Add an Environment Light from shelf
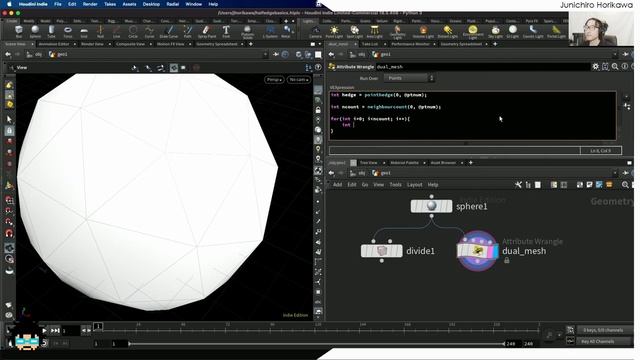The width and height of the screenshot is (640, 360). click(473, 32)
